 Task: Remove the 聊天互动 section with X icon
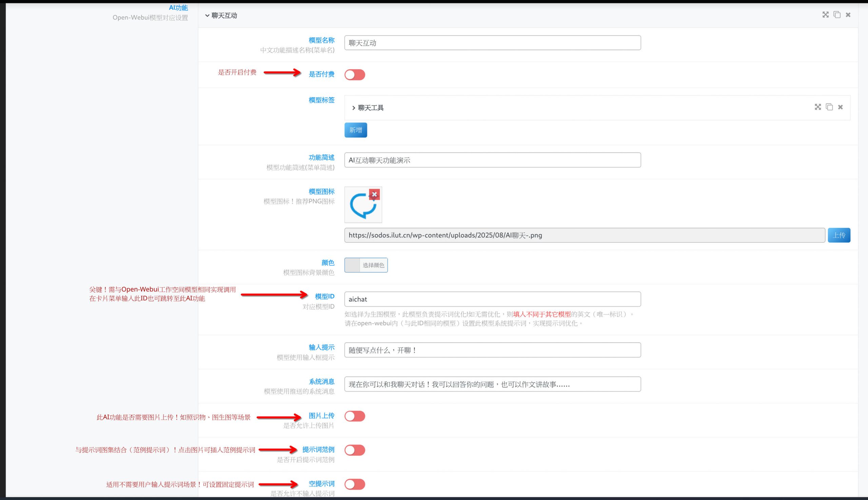(848, 15)
